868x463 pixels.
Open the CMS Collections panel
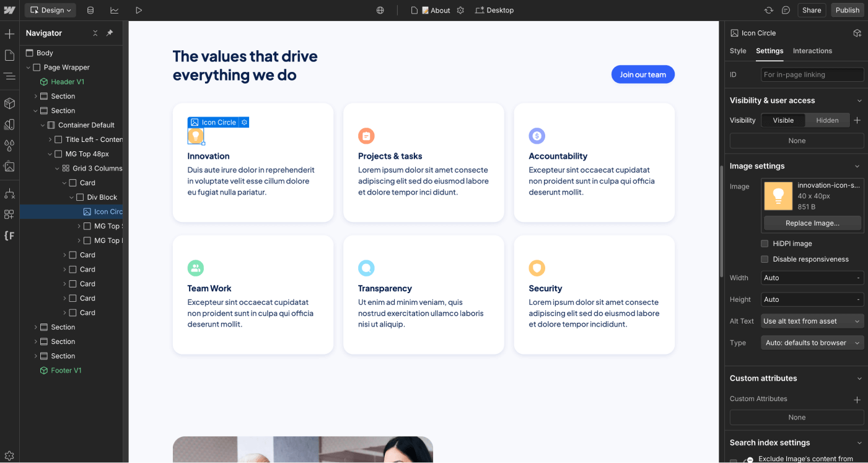coord(90,10)
